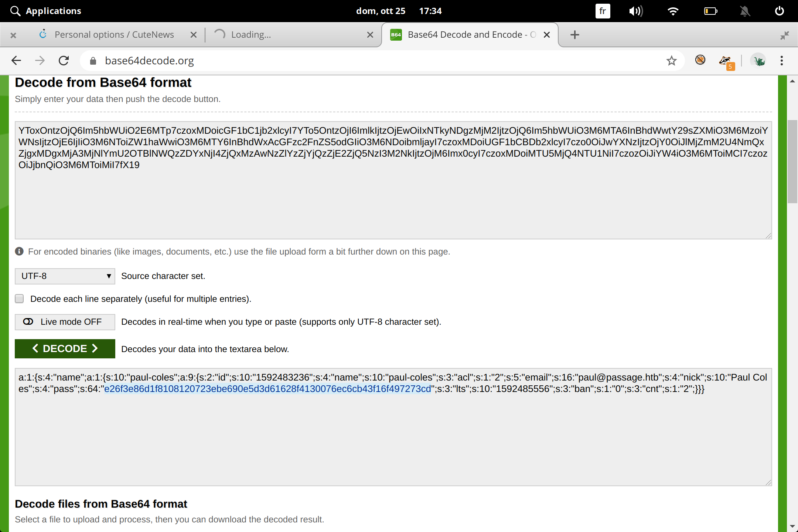
Task: Reload the base64decode.org page
Action: pos(64,61)
